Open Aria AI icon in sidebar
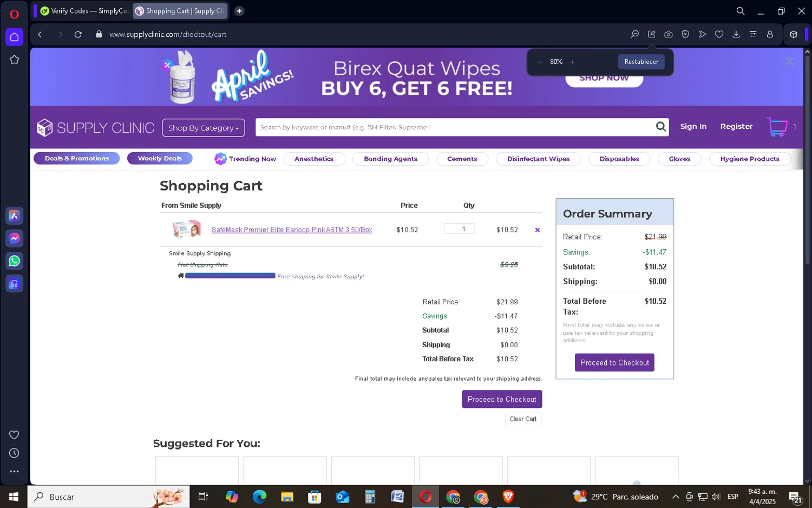Screen dimensions: 812x508 tap(14, 216)
